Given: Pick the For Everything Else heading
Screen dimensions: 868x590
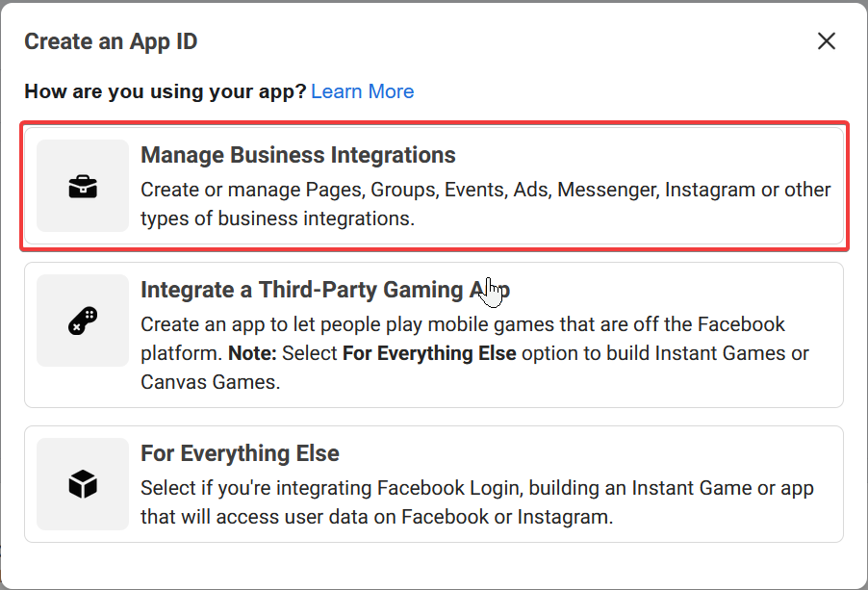Looking at the screenshot, I should coord(240,453).
